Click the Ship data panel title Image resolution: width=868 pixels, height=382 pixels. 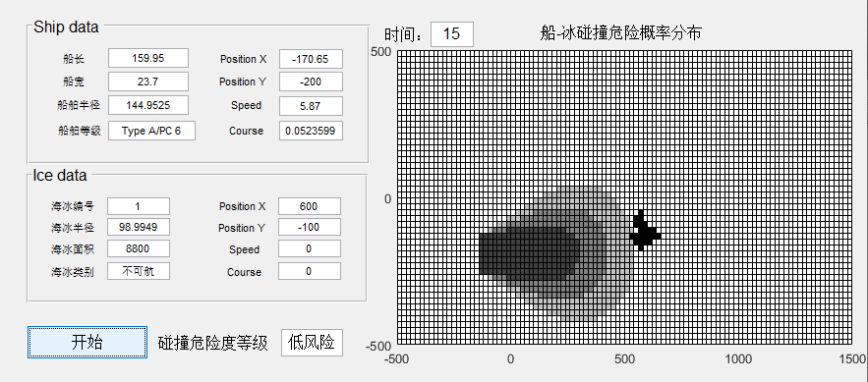pyautogui.click(x=66, y=27)
